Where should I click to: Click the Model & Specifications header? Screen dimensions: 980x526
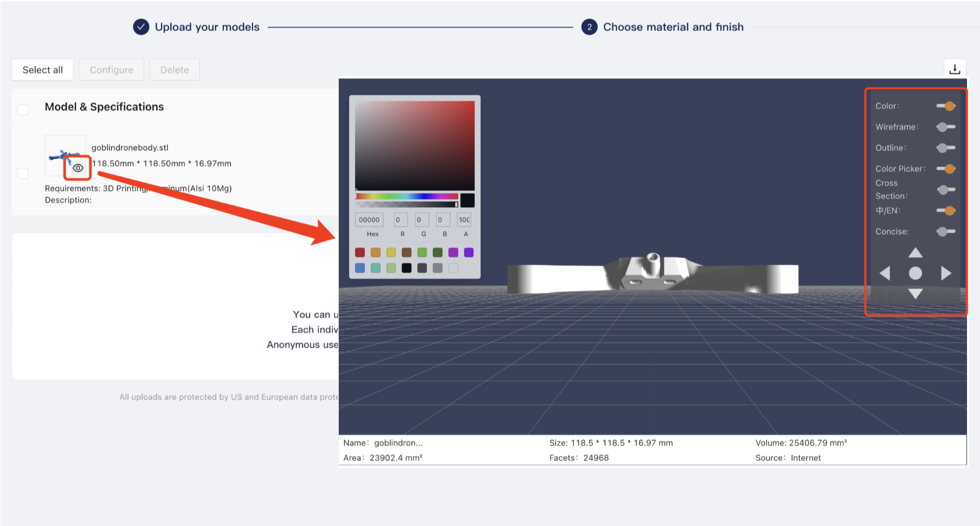[104, 106]
